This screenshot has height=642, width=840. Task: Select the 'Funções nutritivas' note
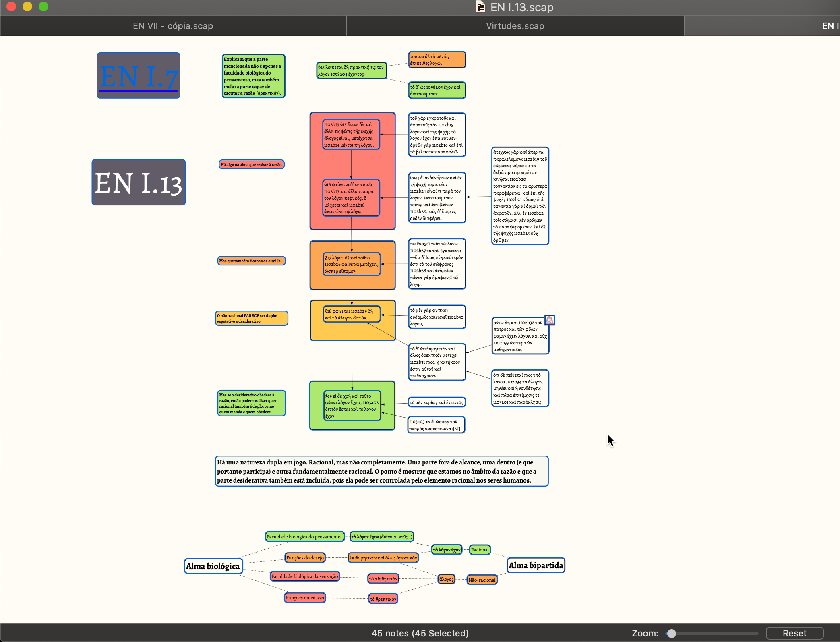coord(305,597)
